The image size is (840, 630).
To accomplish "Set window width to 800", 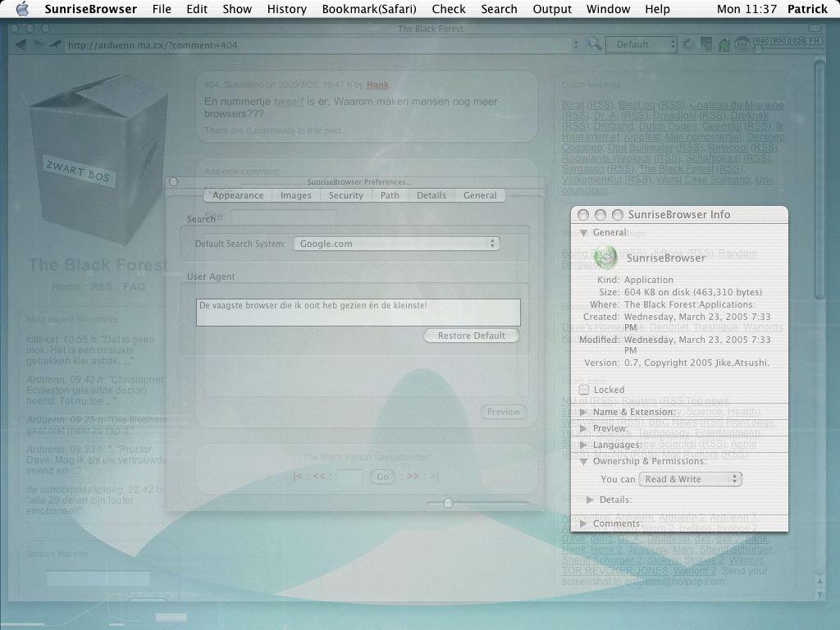I will [x=778, y=41].
